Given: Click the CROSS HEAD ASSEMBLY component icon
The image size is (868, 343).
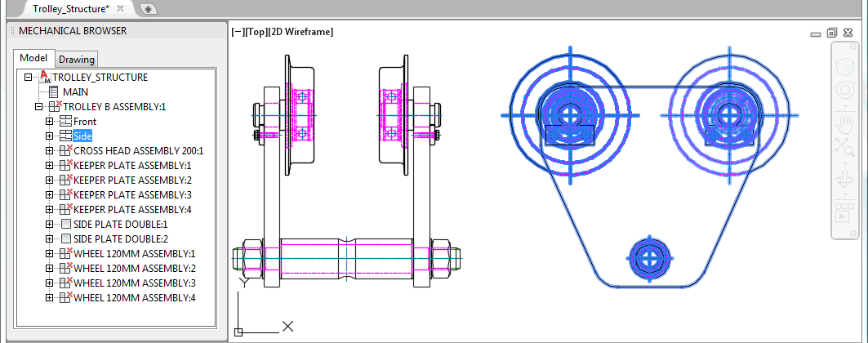Looking at the screenshot, I should click(x=66, y=150).
